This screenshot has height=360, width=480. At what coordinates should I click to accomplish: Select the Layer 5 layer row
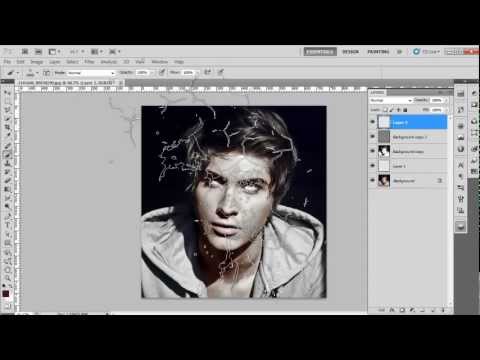(408, 122)
